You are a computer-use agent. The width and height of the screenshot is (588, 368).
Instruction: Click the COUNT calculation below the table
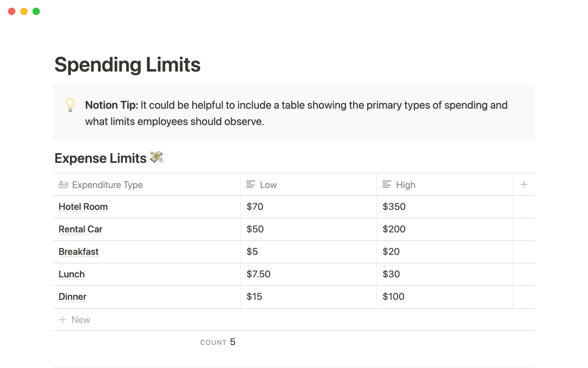[x=217, y=342]
